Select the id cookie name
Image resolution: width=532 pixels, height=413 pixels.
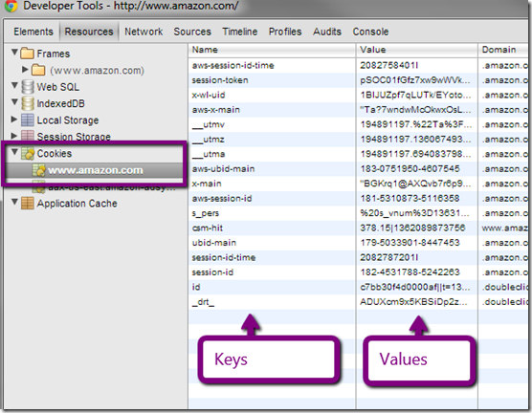(196, 287)
